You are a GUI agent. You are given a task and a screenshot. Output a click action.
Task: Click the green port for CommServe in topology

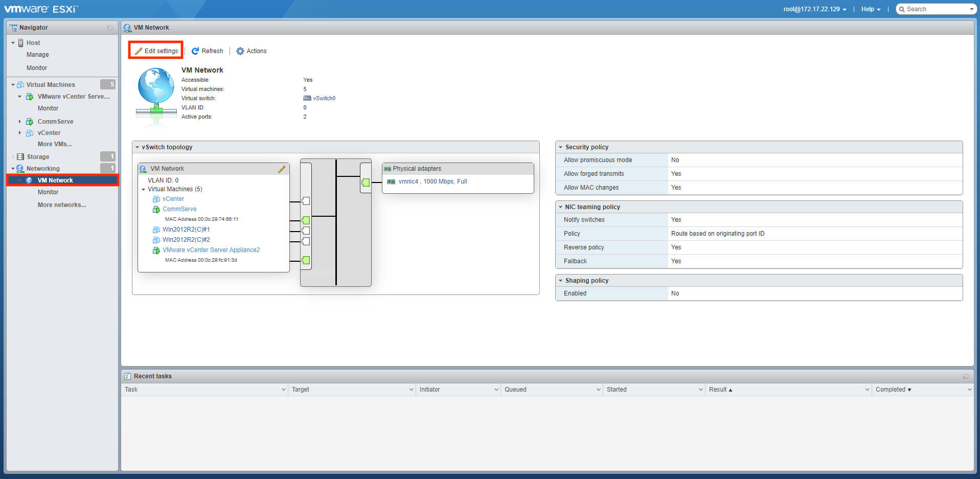(306, 220)
